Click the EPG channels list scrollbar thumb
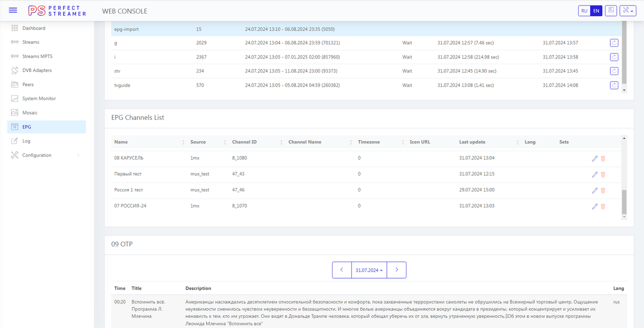Image resolution: width=644 pixels, height=328 pixels. point(624,202)
